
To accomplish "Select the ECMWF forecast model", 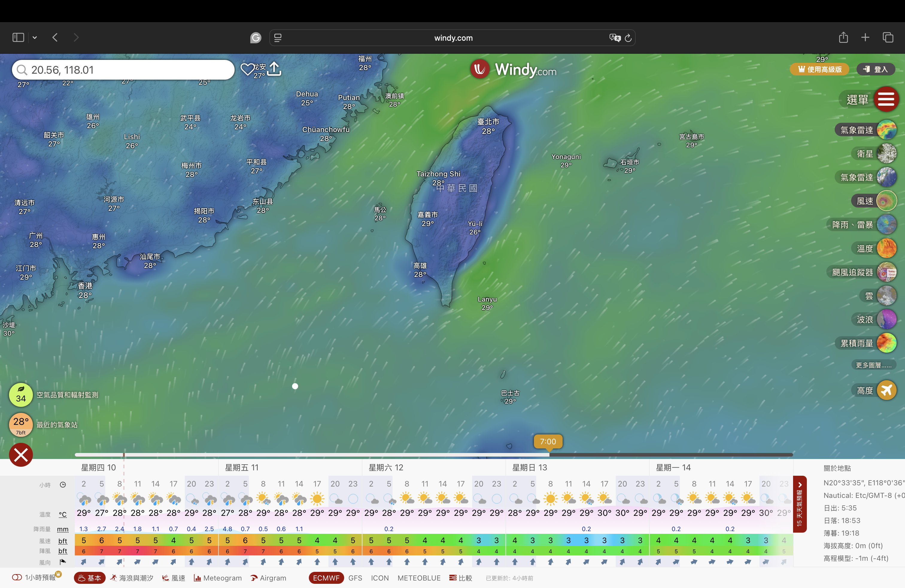I will coord(326,578).
